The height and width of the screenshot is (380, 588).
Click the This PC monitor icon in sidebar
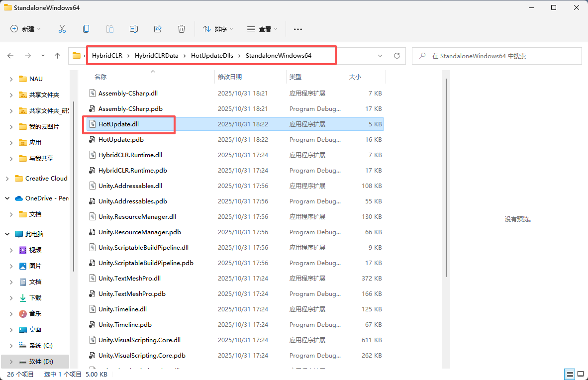point(19,234)
